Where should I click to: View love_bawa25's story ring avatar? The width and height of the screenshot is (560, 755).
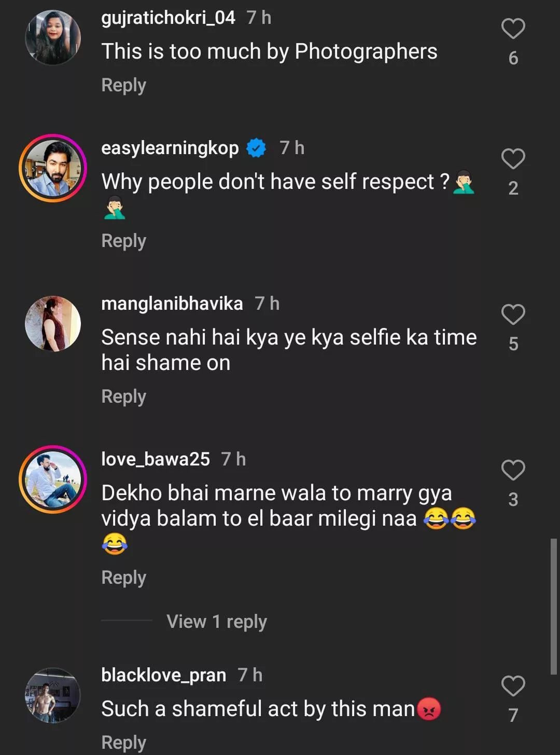point(53,479)
